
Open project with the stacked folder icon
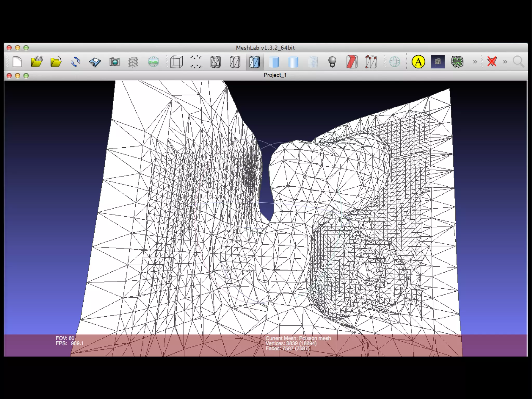37,62
